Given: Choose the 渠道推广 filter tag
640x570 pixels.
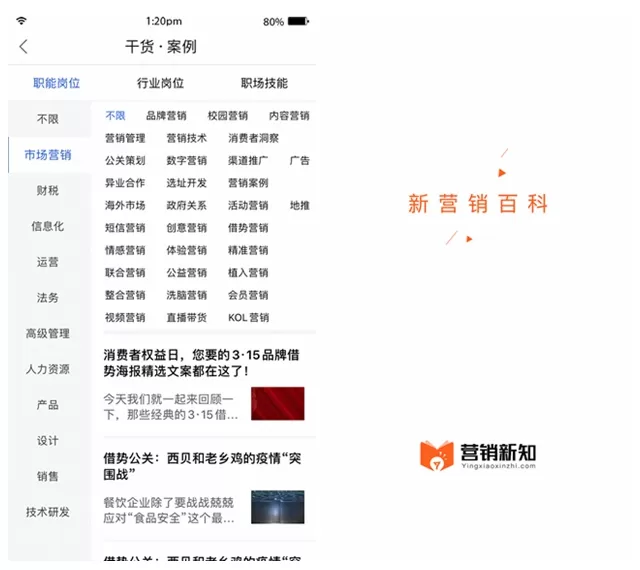Looking at the screenshot, I should [248, 161].
